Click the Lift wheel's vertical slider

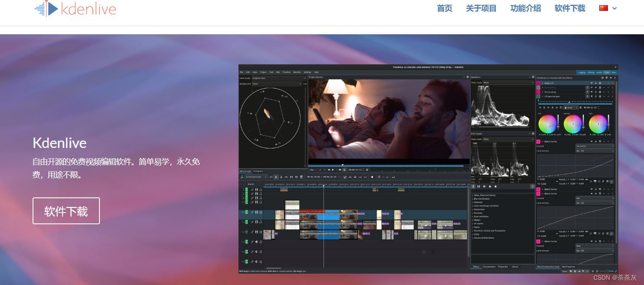[558, 123]
